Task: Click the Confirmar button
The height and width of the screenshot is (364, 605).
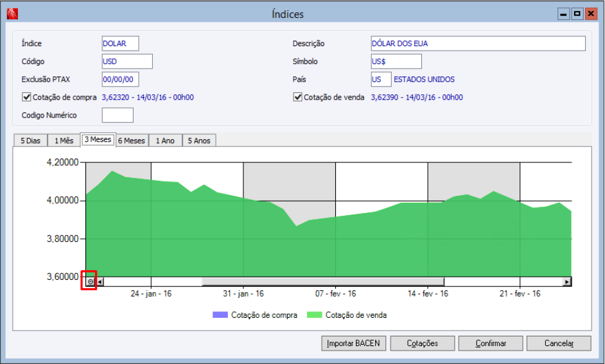Action: coord(491,343)
